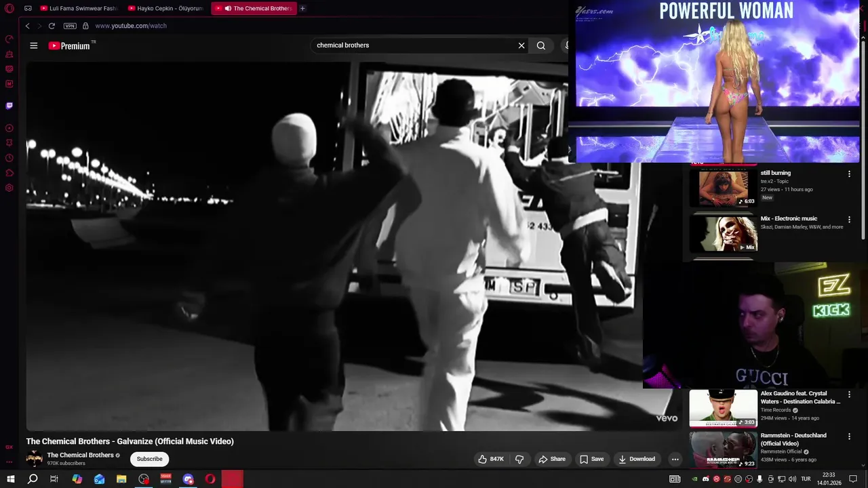
Task: Go to YouTube Premium home logo
Action: (69, 45)
